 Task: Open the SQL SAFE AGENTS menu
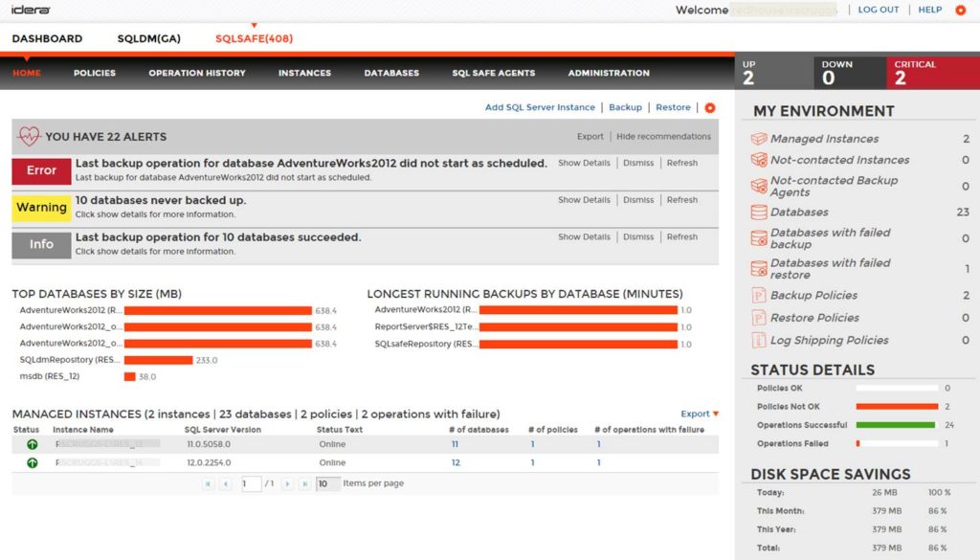click(x=493, y=73)
